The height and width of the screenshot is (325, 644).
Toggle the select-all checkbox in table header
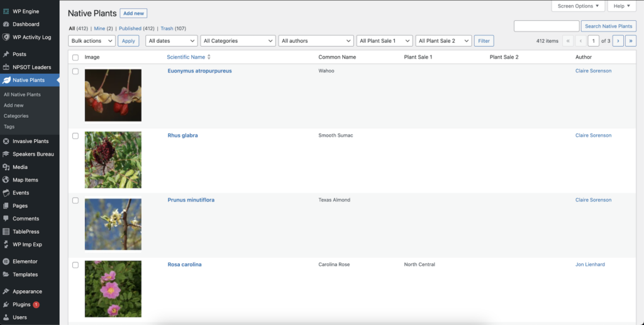tap(75, 57)
